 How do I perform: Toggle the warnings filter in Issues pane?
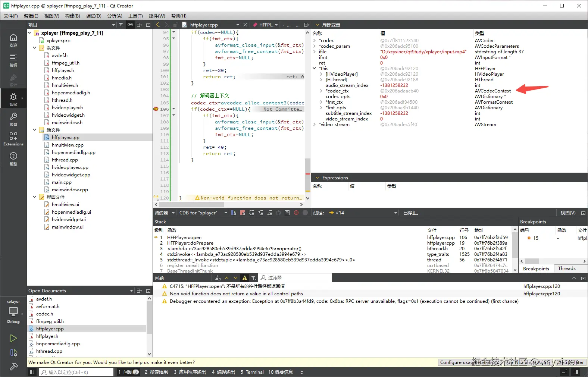(x=245, y=278)
